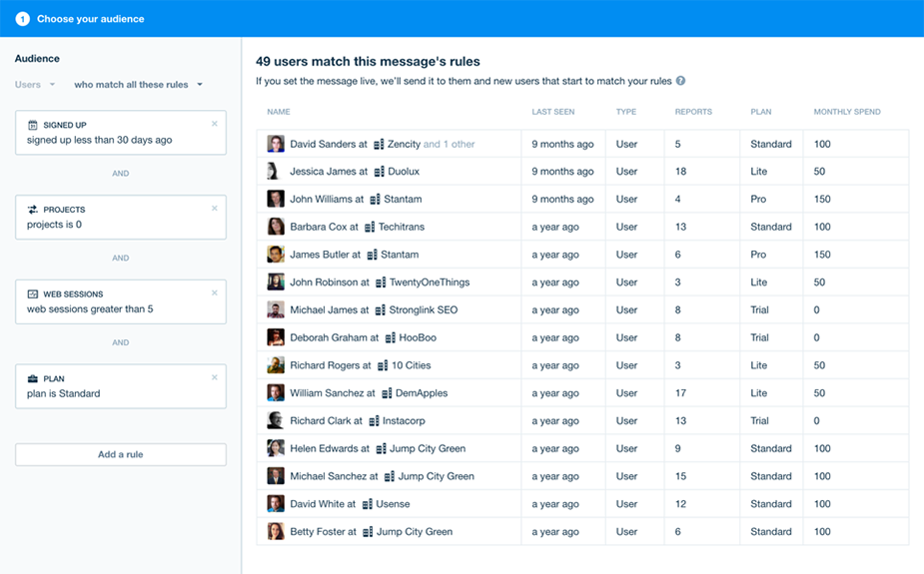Click Barbara Cox's avatar
The width and height of the screenshot is (924, 574).
tap(275, 227)
